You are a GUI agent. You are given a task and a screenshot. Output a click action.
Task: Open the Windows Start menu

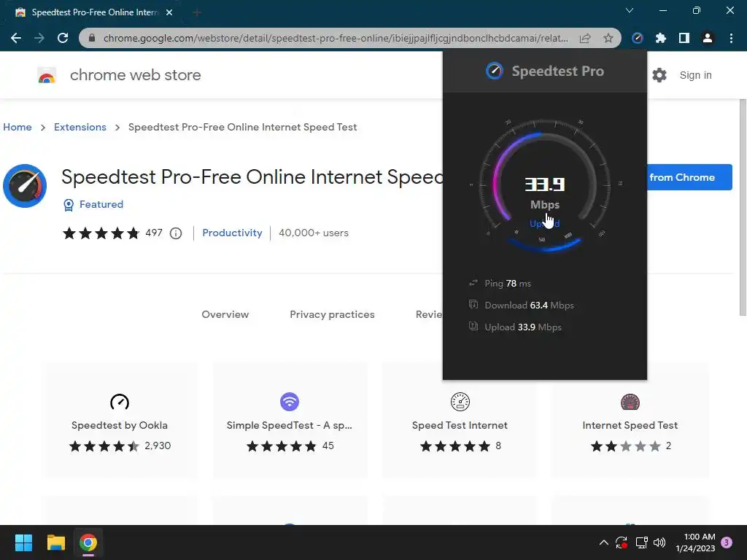(23, 542)
